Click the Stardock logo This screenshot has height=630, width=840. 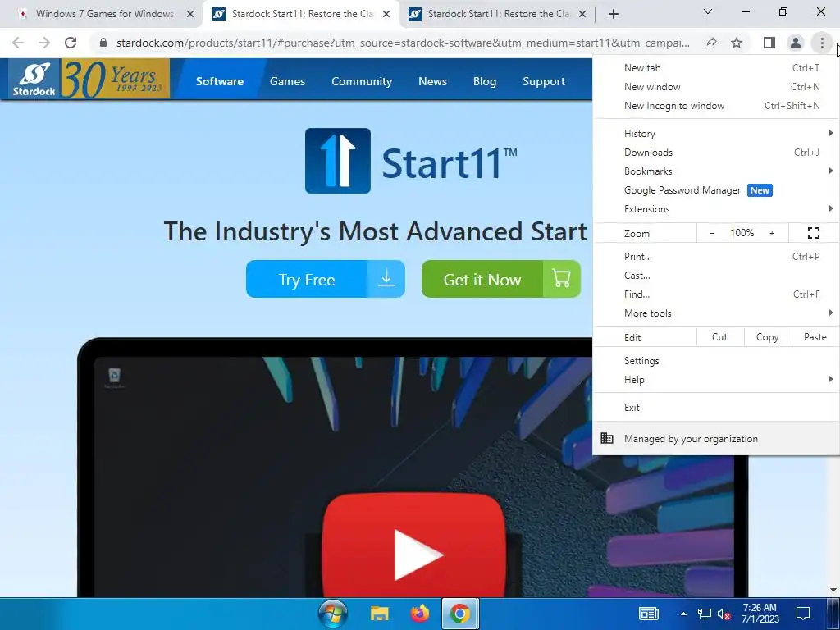[34, 80]
